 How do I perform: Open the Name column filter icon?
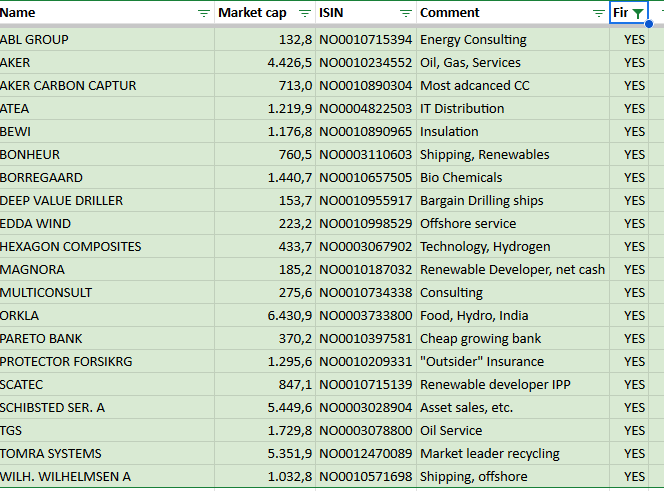tap(204, 13)
